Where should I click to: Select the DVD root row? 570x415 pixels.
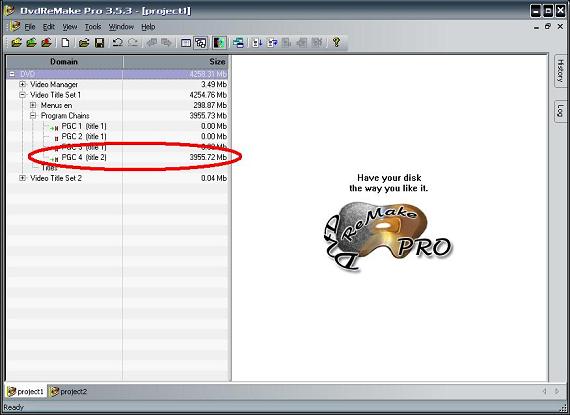coord(118,74)
